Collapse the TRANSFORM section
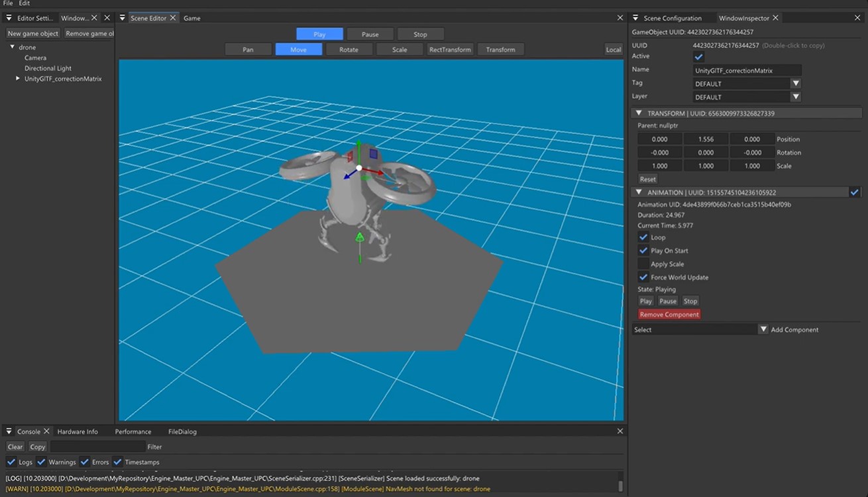This screenshot has width=868, height=497. (x=639, y=113)
